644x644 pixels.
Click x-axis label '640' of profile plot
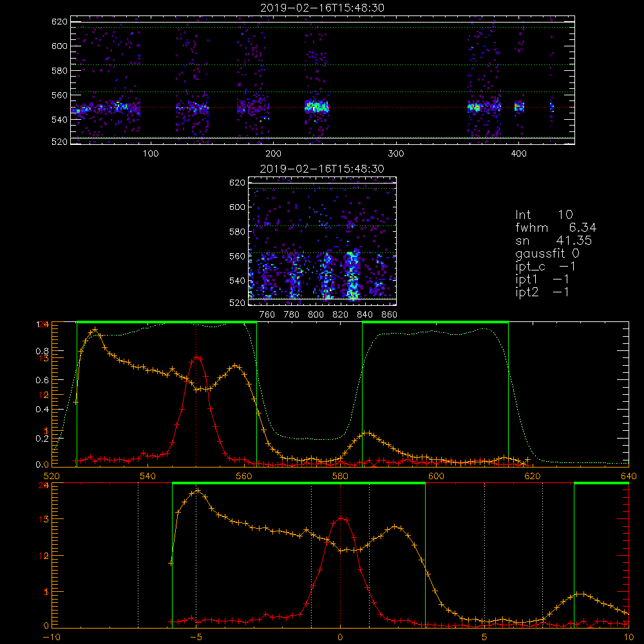click(x=629, y=476)
